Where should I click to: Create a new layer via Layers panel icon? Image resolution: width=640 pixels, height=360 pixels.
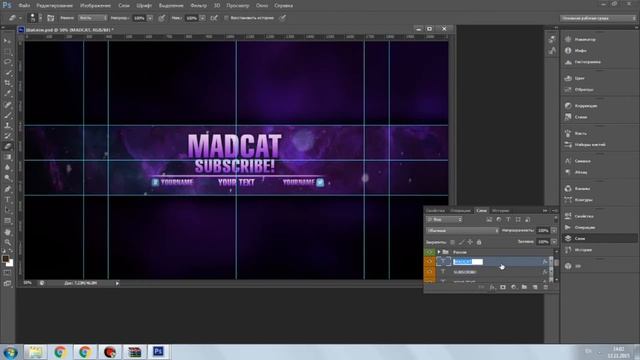pyautogui.click(x=535, y=287)
